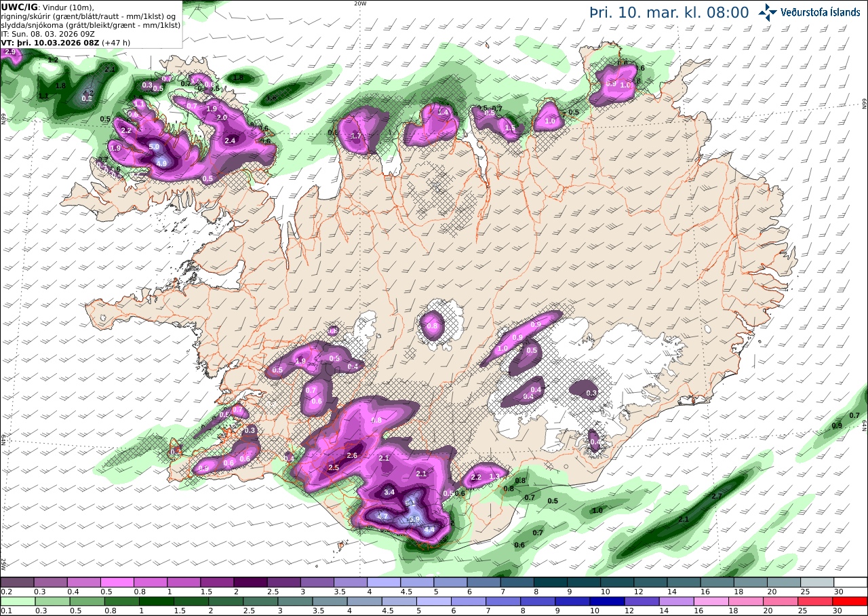
Task: Pick the violet 12–14 rain legend swatch
Action: click(x=641, y=601)
